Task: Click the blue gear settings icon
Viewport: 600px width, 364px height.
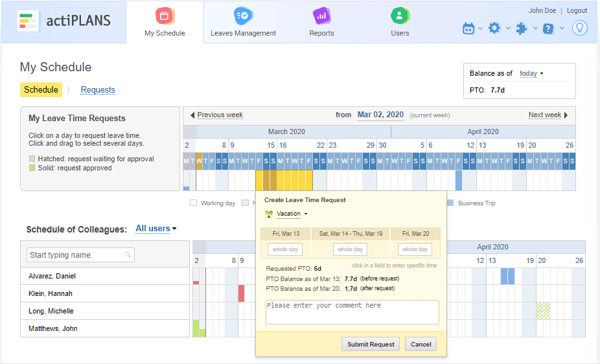Action: coord(494,28)
